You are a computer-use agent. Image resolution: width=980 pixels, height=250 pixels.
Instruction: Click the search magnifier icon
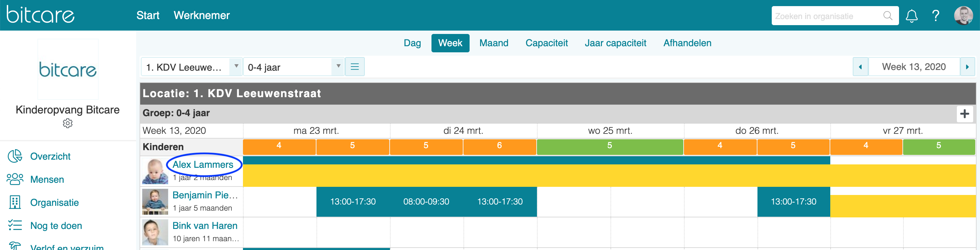tap(887, 16)
